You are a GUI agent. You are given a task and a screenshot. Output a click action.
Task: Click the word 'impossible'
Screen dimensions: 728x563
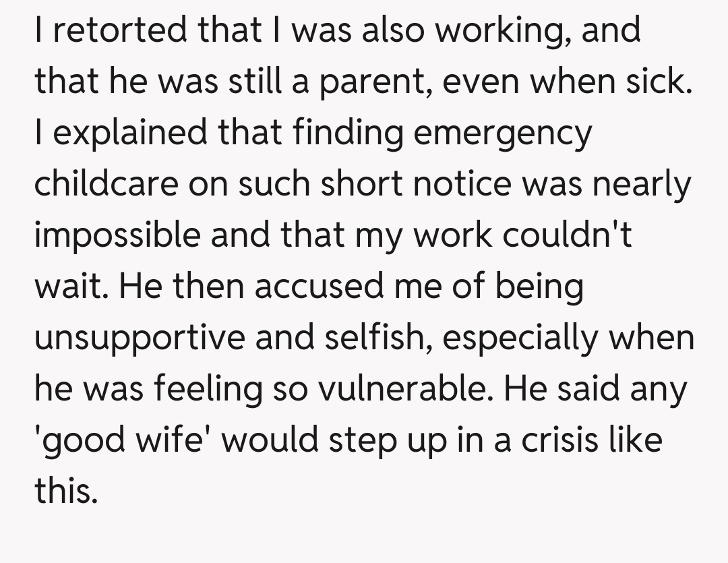tap(117, 235)
